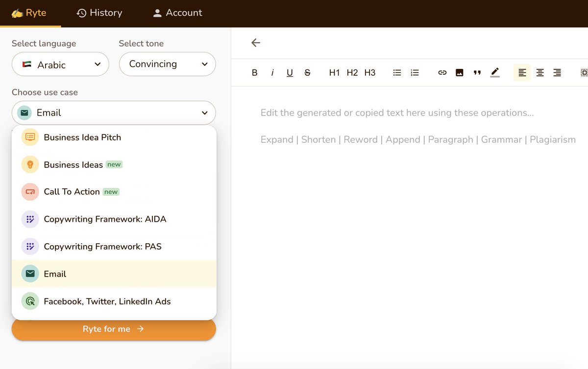This screenshot has height=369, width=588.
Task: Set Heading 3 style (H3)
Action: click(369, 72)
